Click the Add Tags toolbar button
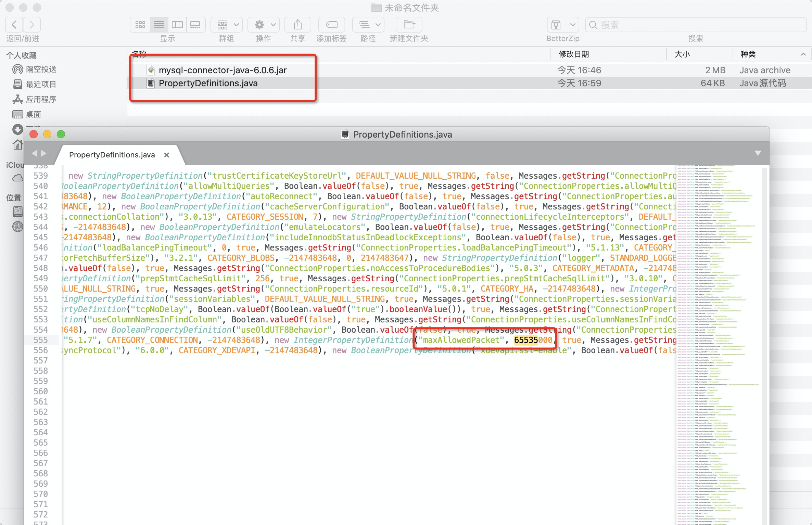 tap(331, 25)
